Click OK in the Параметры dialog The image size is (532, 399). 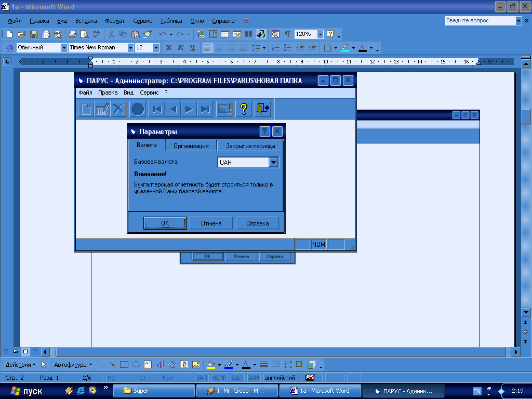pos(165,223)
